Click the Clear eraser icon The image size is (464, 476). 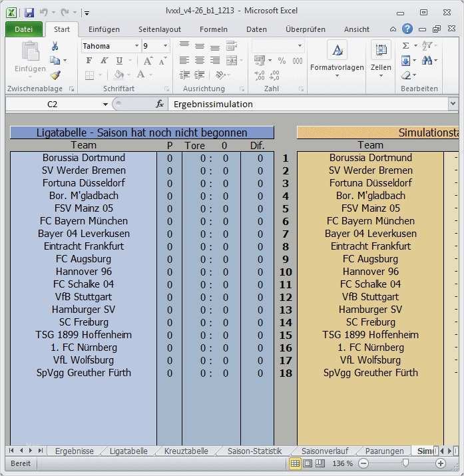pos(406,75)
